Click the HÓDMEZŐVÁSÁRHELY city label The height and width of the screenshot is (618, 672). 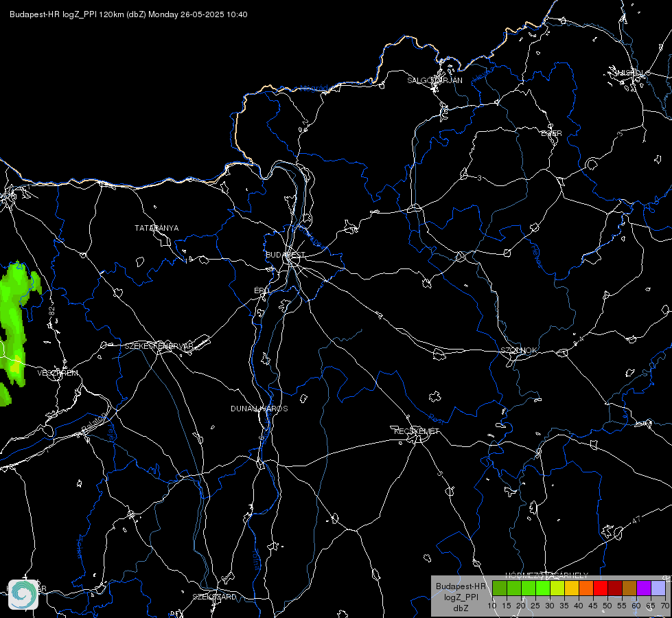pyautogui.click(x=547, y=575)
